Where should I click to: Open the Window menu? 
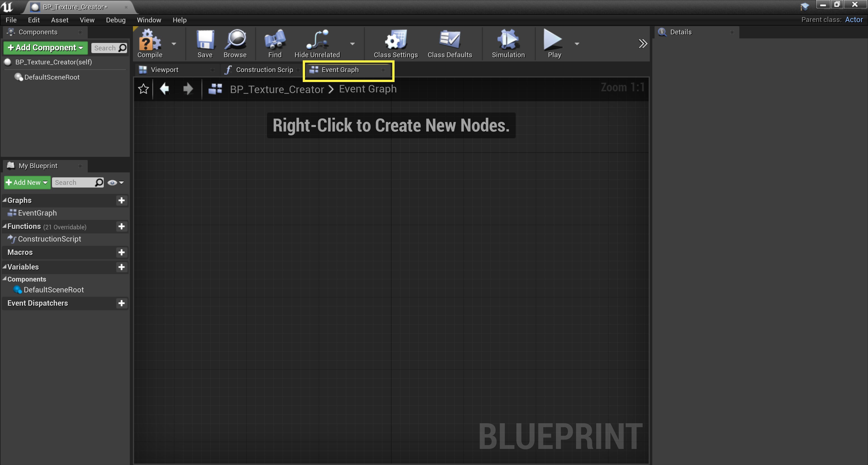[x=149, y=20]
